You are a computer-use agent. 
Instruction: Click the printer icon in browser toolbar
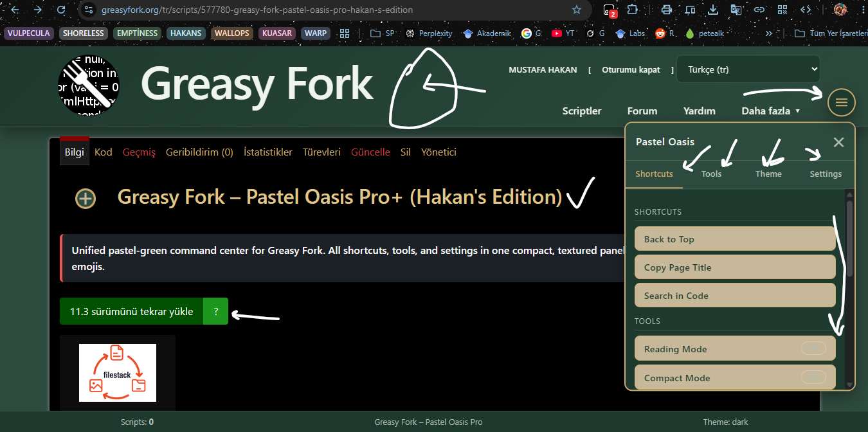click(x=667, y=10)
